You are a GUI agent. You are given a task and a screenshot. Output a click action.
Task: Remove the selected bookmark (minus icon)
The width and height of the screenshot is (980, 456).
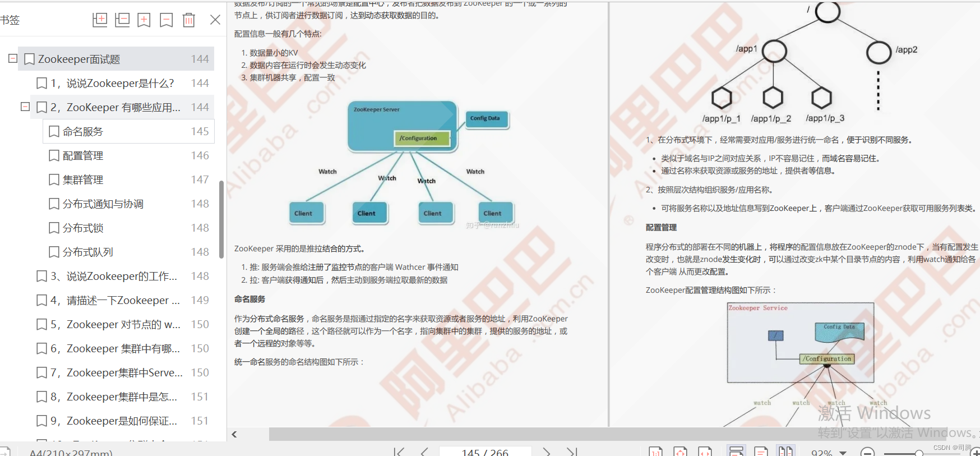[x=167, y=20]
